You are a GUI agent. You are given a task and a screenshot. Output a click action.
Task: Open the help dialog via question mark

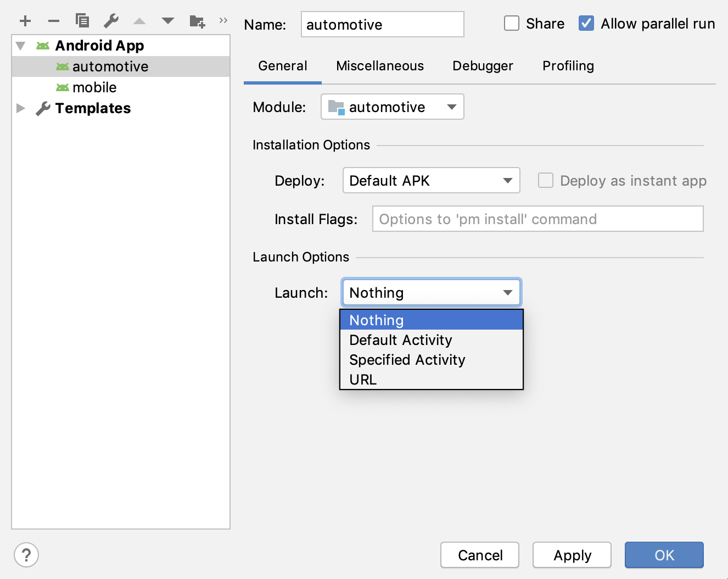pos(26,555)
